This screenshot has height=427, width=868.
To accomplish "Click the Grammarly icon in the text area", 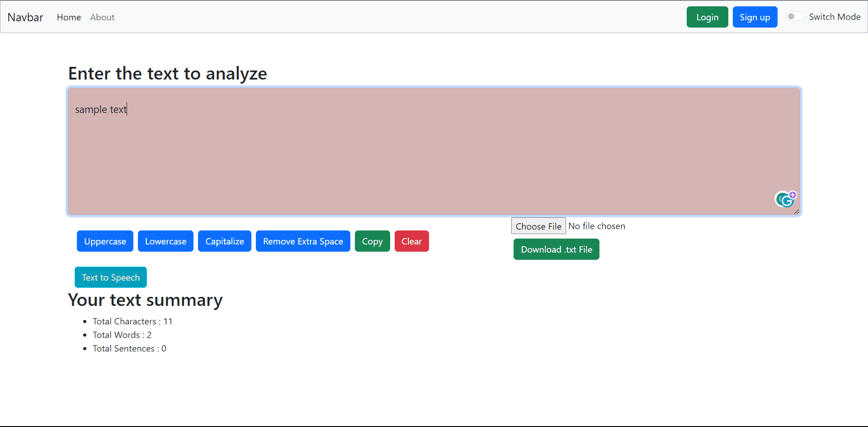I will [784, 200].
